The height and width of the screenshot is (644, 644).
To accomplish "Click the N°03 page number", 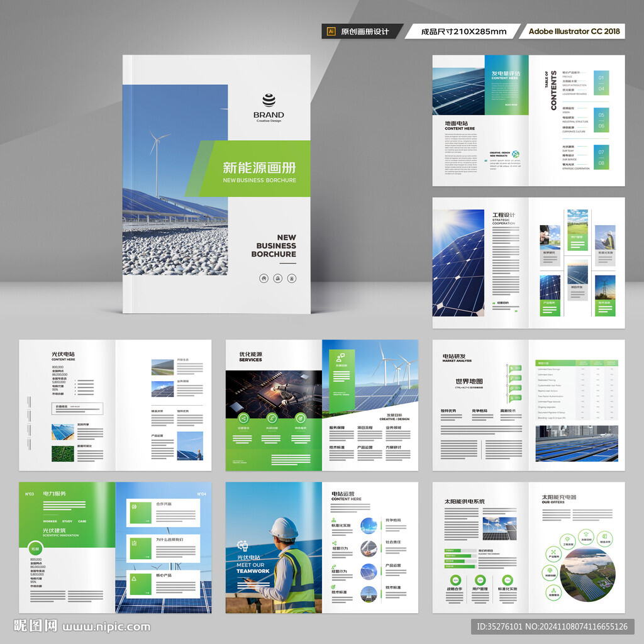I will pyautogui.click(x=30, y=494).
